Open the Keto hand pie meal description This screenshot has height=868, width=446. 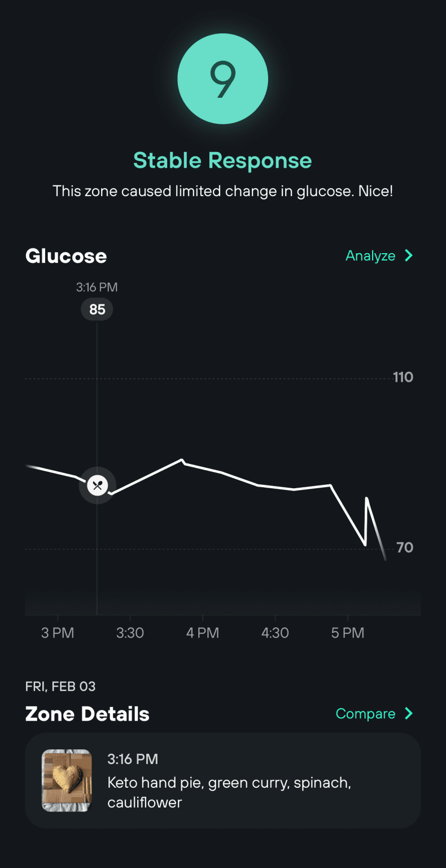coord(229,792)
